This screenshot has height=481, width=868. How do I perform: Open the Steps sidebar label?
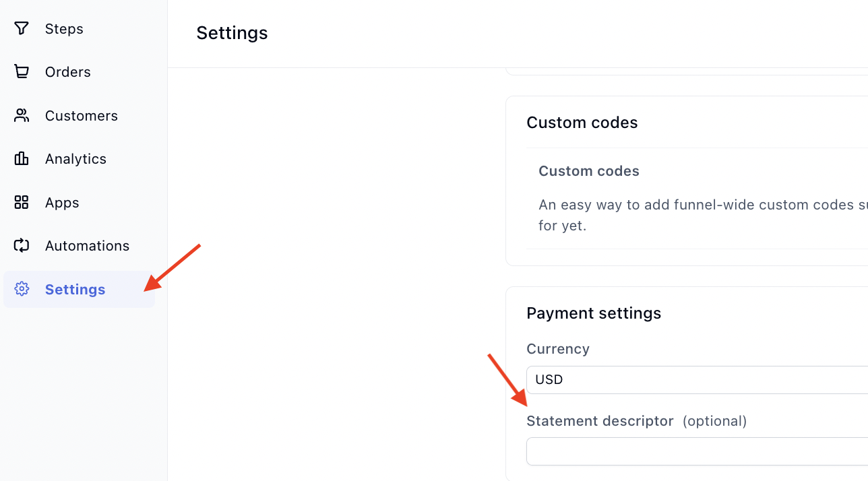coord(64,29)
